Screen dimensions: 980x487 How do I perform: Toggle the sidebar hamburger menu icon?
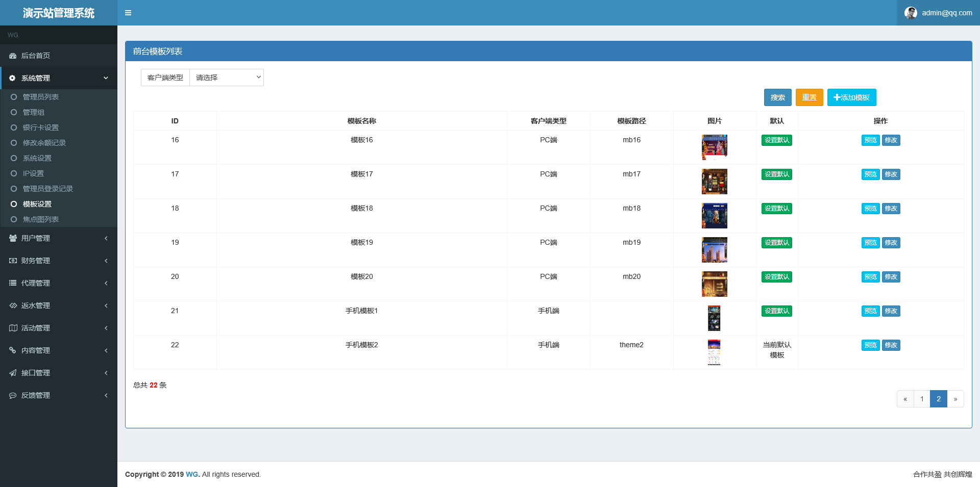pos(128,13)
